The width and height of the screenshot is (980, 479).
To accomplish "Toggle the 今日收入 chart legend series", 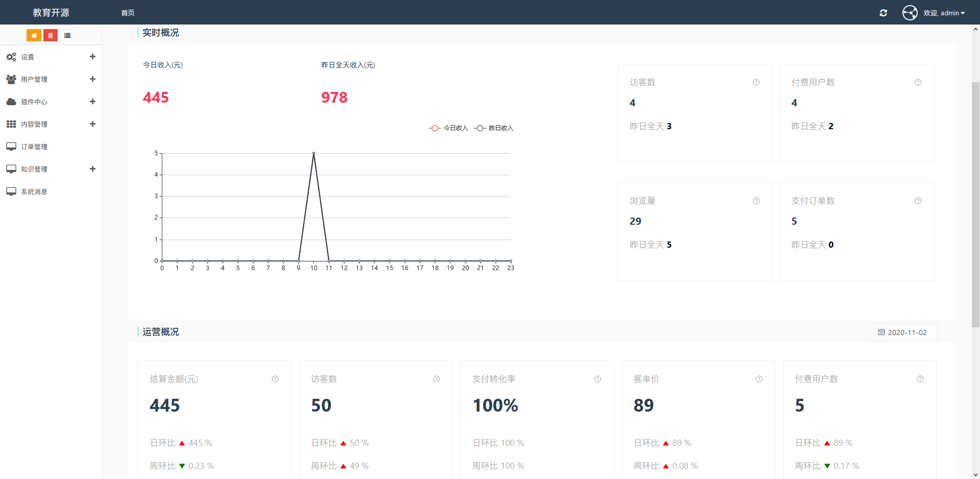I will point(448,128).
